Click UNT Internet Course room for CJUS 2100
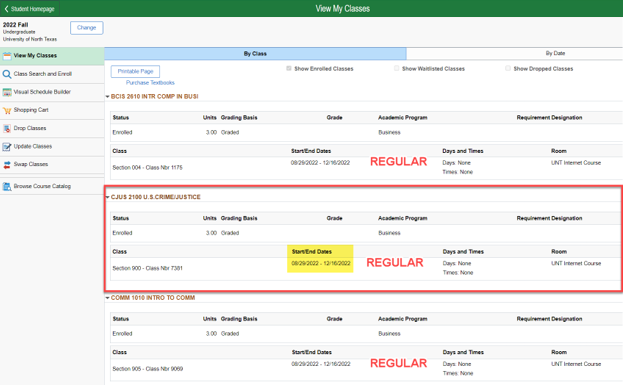624x387 pixels. click(x=576, y=264)
